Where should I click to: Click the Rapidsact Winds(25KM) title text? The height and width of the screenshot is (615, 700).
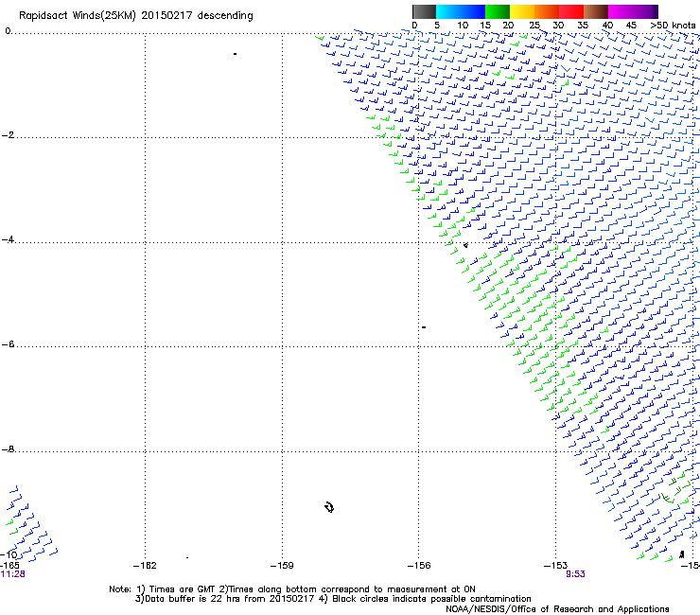point(135,16)
